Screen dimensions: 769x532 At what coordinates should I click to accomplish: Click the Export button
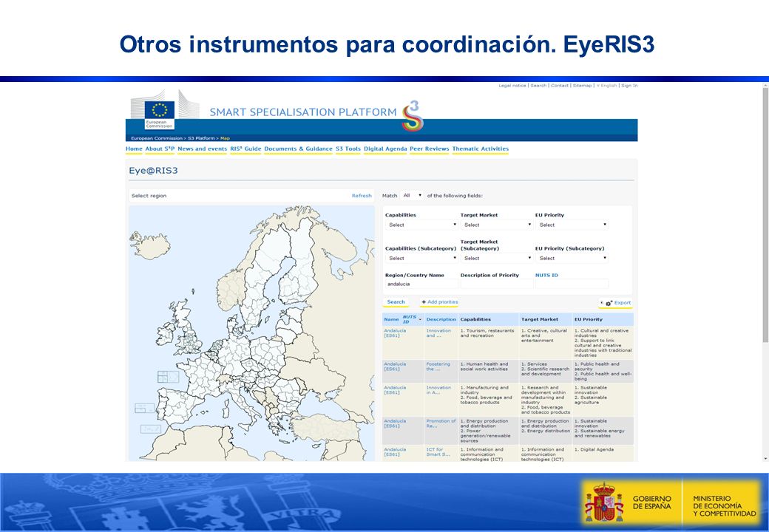[x=616, y=303]
